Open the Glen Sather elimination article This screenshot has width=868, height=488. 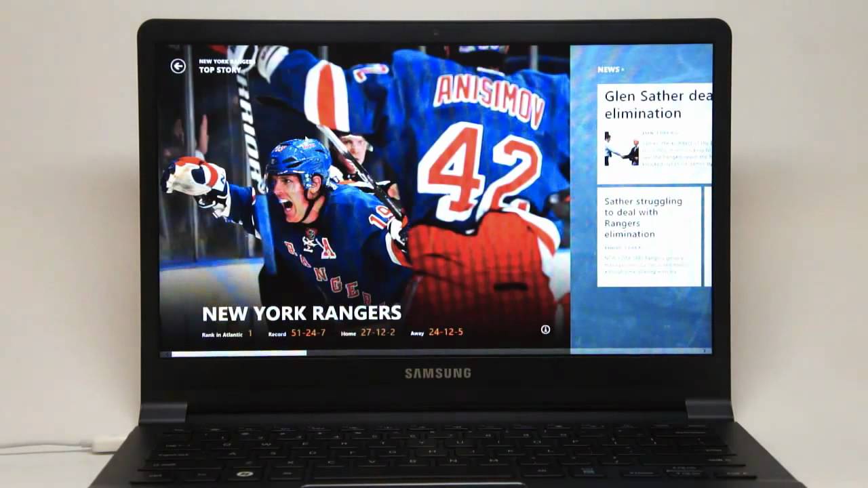654,134
